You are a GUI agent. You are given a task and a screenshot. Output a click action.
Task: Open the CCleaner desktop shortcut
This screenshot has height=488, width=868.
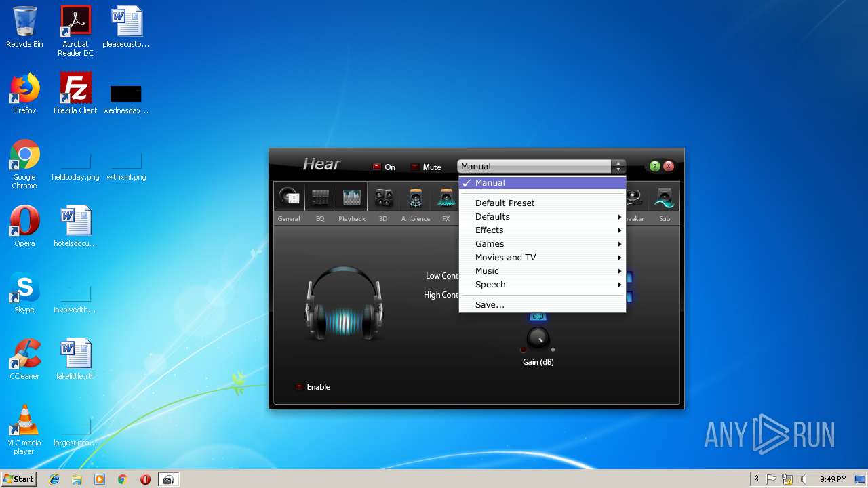click(x=24, y=359)
